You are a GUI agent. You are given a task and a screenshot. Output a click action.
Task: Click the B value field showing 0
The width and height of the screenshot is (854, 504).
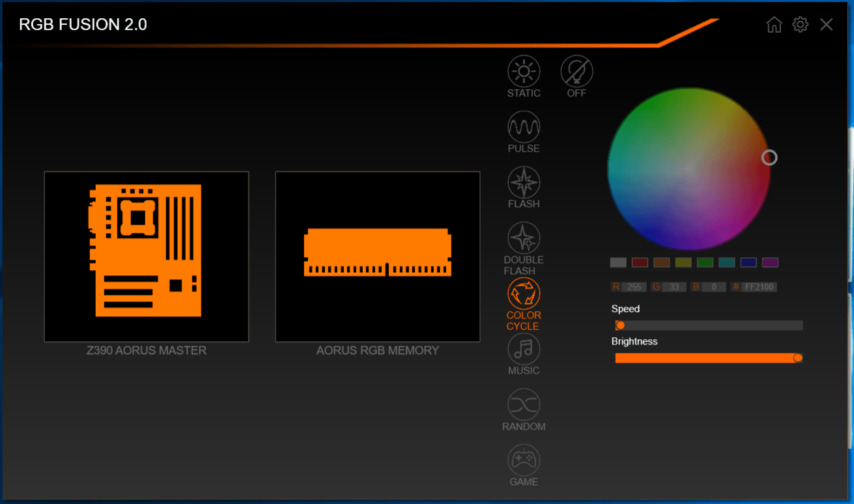click(714, 287)
